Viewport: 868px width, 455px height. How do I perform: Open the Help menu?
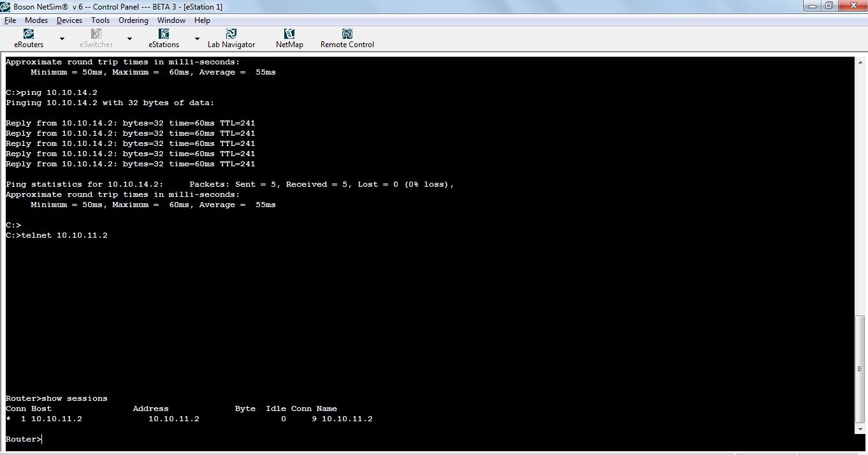202,20
